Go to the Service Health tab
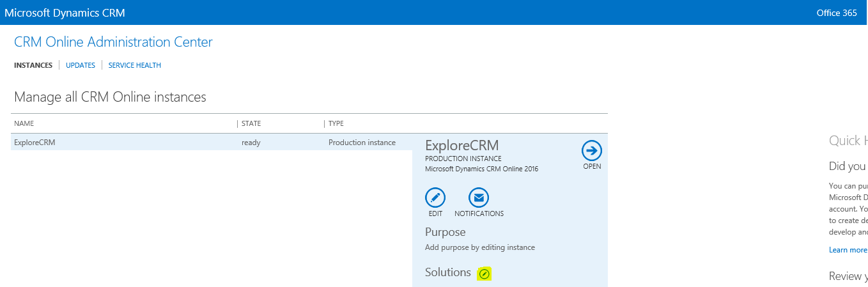The image size is (868, 287). coord(134,65)
